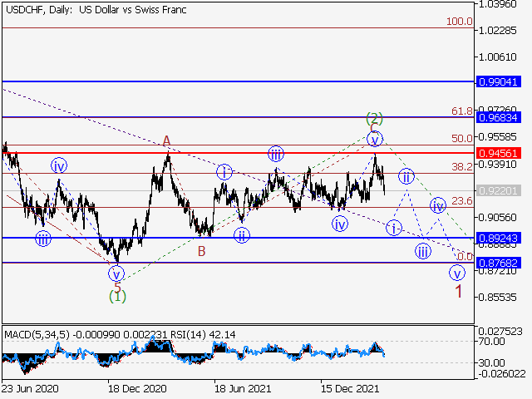Click the RSI(14) 42.14 indicator reading
This screenshot has width=532, height=399.
point(203,335)
